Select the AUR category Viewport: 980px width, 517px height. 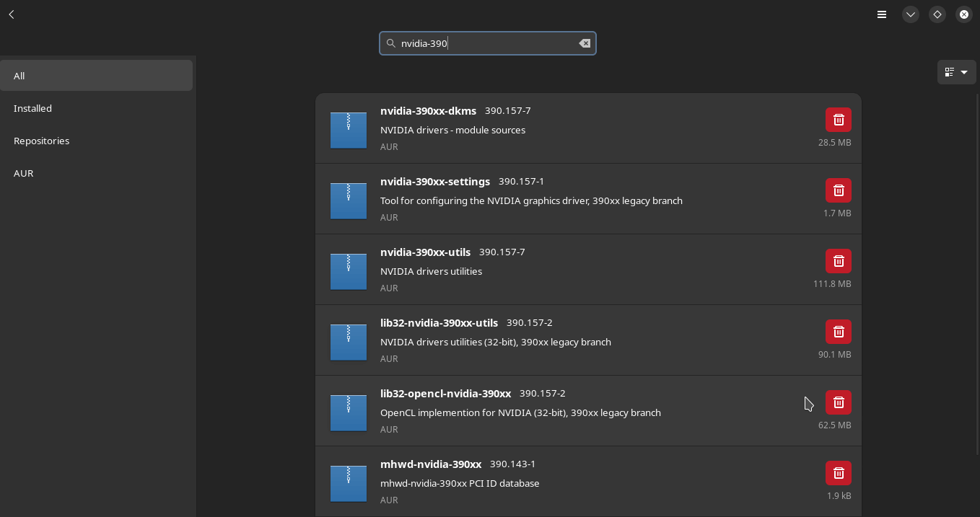click(96, 173)
